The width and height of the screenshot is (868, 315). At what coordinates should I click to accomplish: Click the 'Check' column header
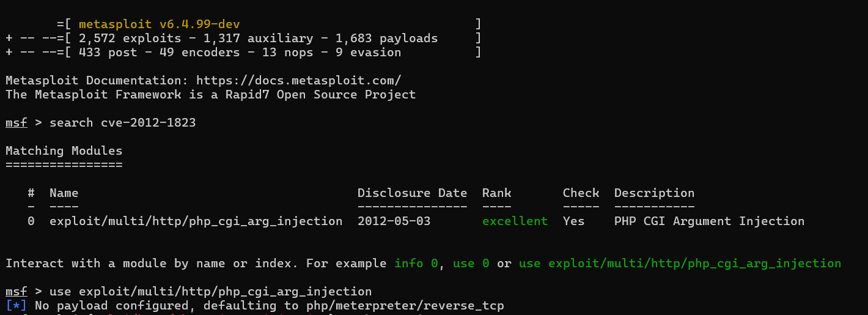pos(581,193)
